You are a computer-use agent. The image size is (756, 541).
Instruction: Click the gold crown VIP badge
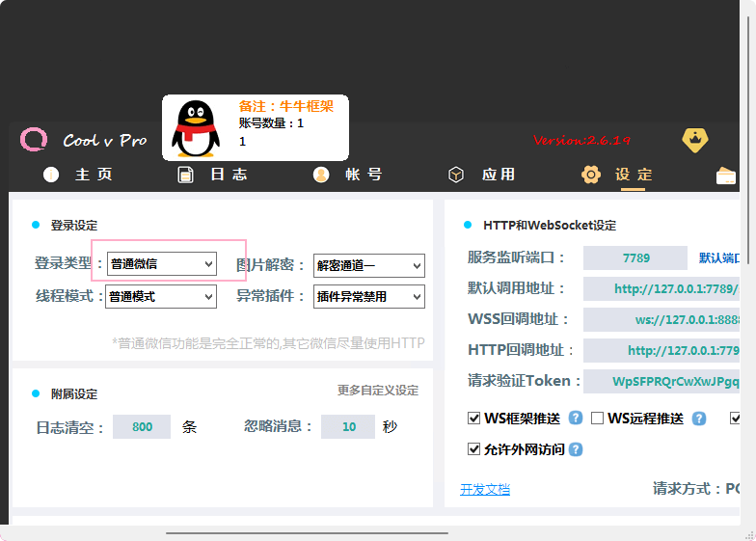[x=694, y=140]
